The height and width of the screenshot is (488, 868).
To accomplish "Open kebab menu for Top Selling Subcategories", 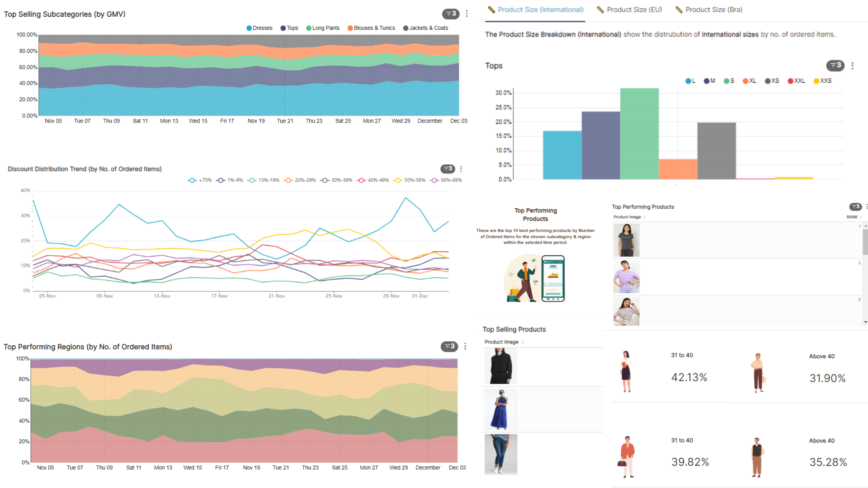I will pyautogui.click(x=467, y=14).
